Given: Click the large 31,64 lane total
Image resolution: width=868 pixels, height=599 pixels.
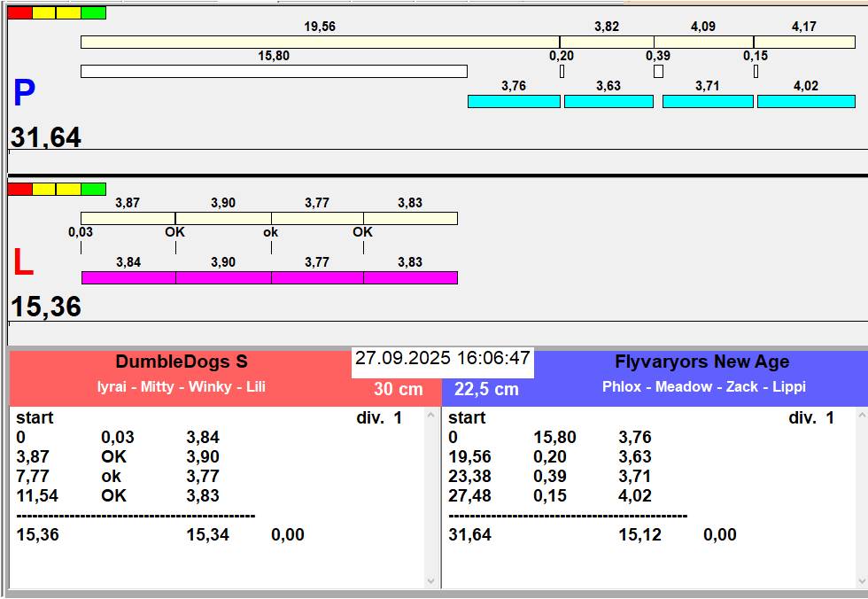Looking at the screenshot, I should 46,136.
